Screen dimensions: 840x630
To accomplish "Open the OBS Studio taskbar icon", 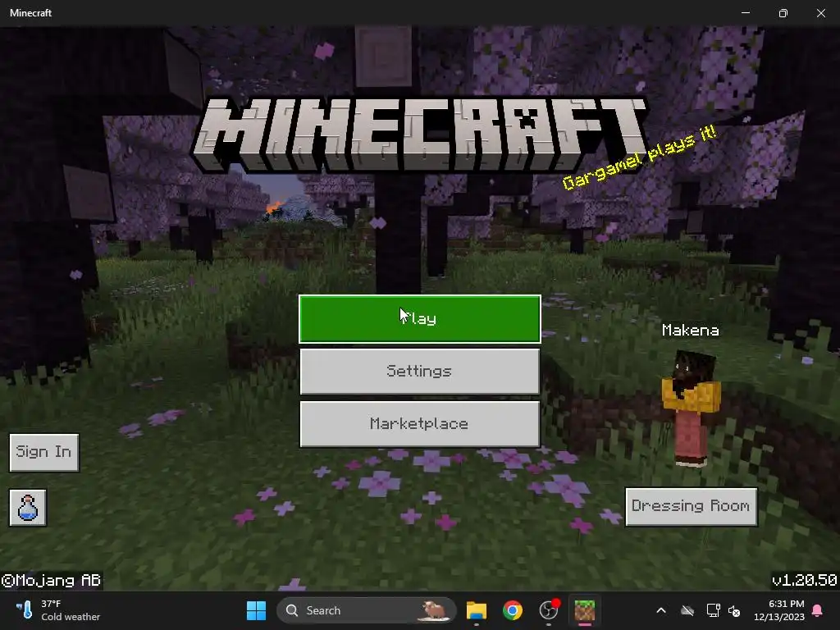I will (x=549, y=610).
